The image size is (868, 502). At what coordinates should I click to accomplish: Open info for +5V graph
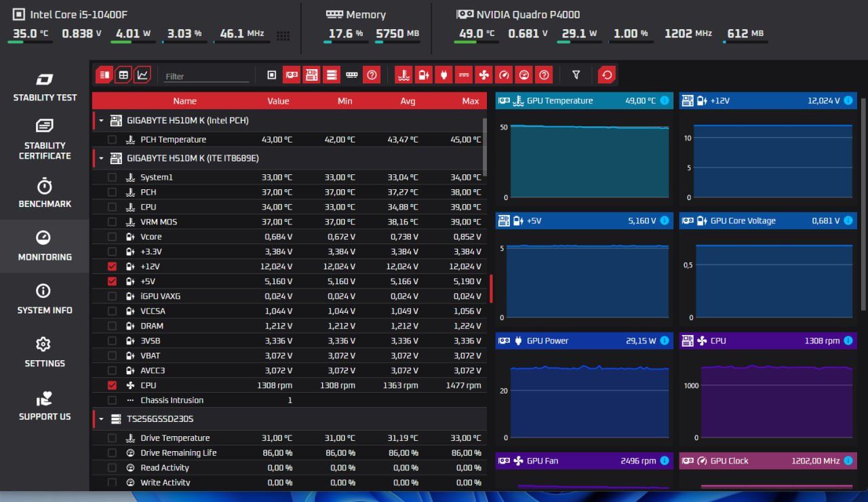click(664, 220)
